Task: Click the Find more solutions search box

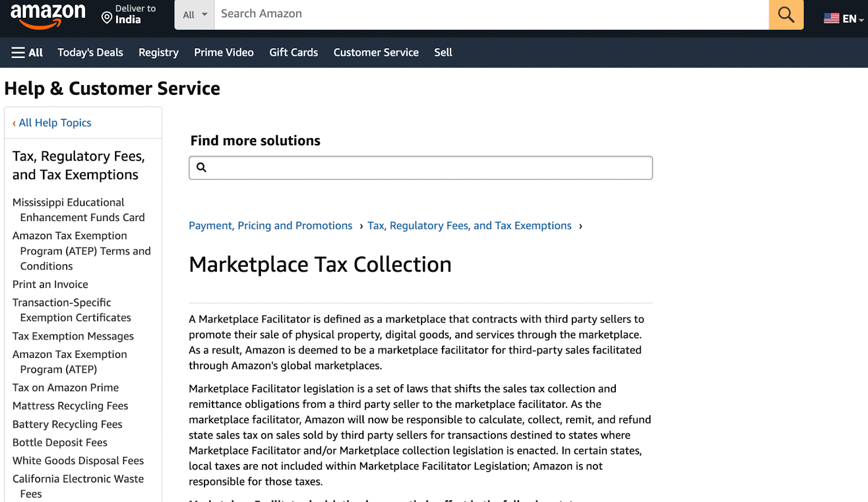Action: (x=420, y=168)
